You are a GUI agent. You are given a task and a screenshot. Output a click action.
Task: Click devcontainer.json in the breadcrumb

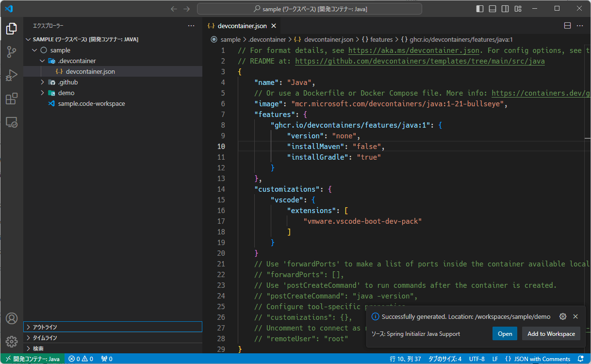[328, 39]
